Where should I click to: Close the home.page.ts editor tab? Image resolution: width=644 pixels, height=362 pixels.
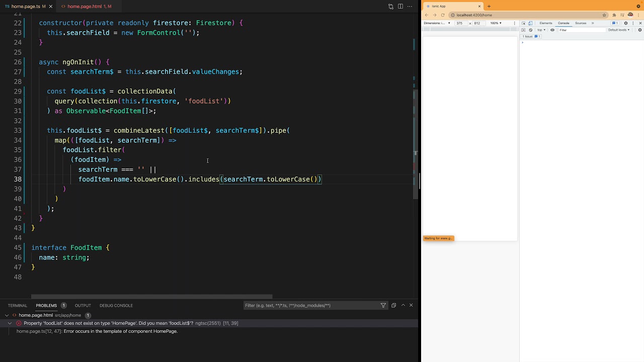click(x=51, y=7)
